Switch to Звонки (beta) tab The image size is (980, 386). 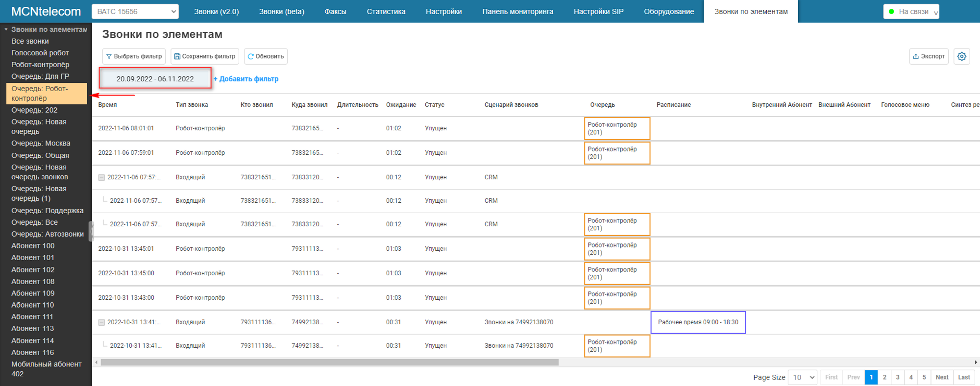tap(282, 11)
